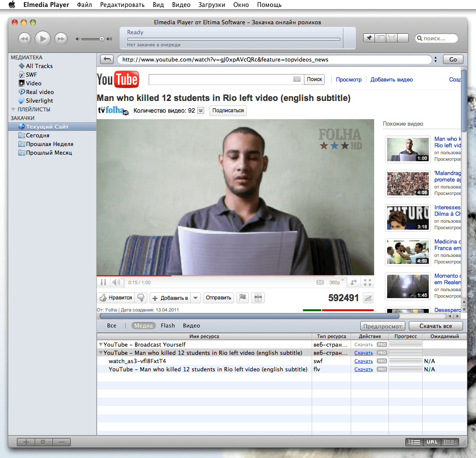
Task: Open the 1:00 related video thumbnail
Action: click(x=408, y=149)
